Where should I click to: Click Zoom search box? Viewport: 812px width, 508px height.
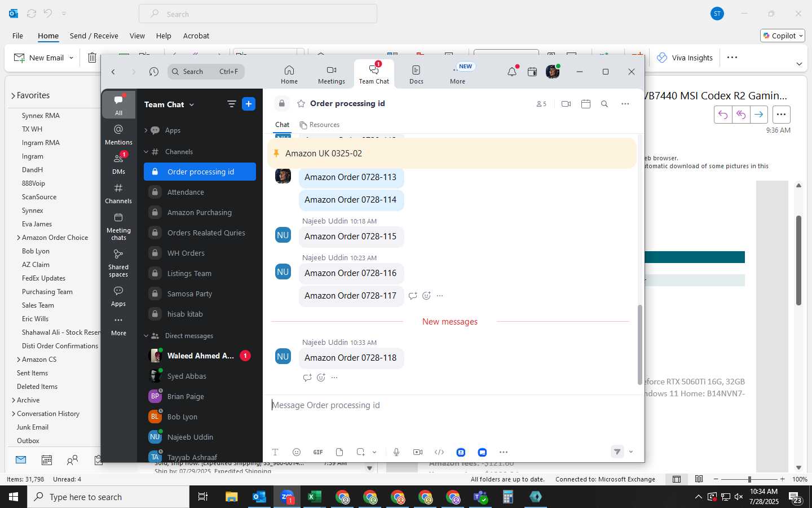207,72
